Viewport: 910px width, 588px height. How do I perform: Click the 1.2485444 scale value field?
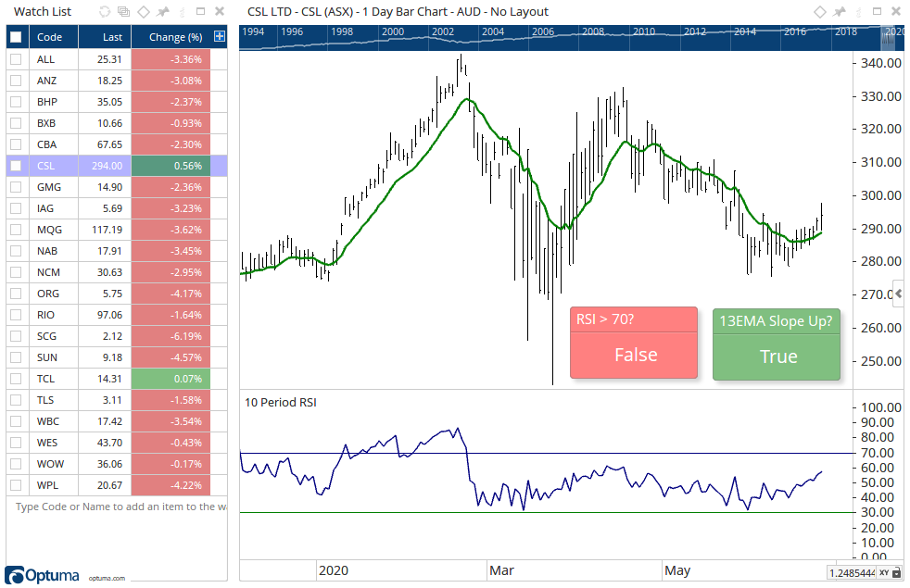coord(852,573)
